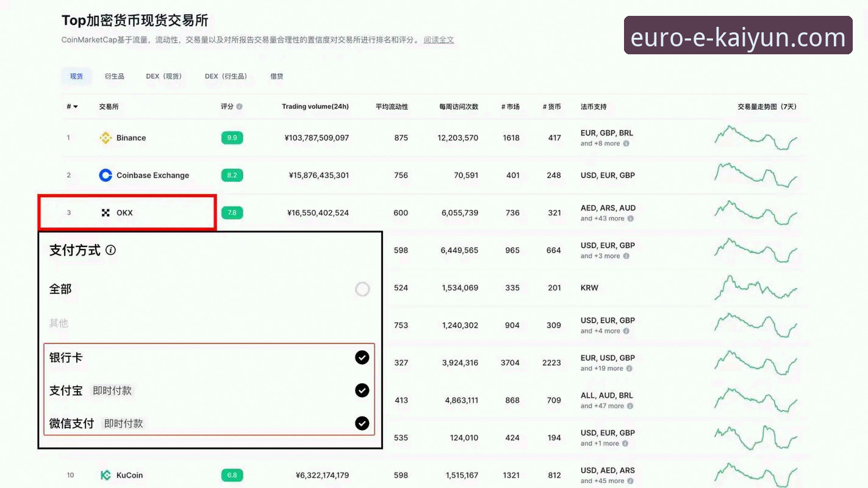Click info icon after 'and +4 more'

pyautogui.click(x=626, y=331)
